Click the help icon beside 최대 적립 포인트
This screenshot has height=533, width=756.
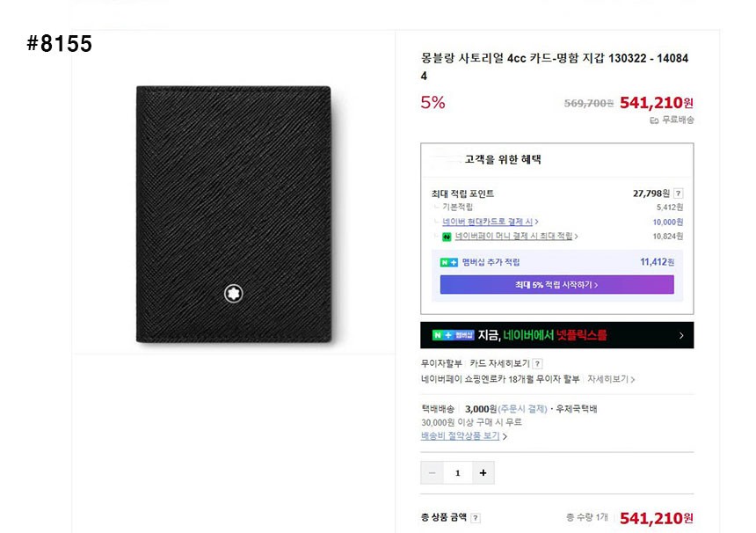[679, 193]
